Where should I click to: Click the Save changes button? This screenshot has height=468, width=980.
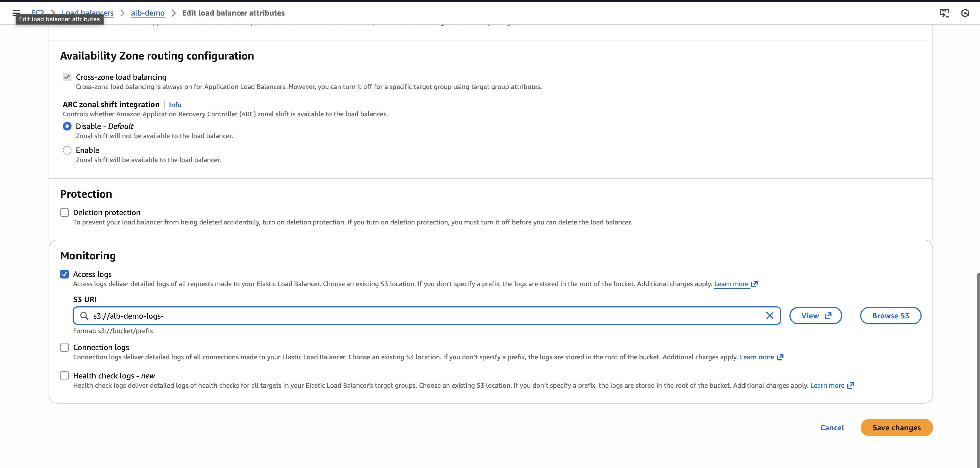[x=896, y=428]
